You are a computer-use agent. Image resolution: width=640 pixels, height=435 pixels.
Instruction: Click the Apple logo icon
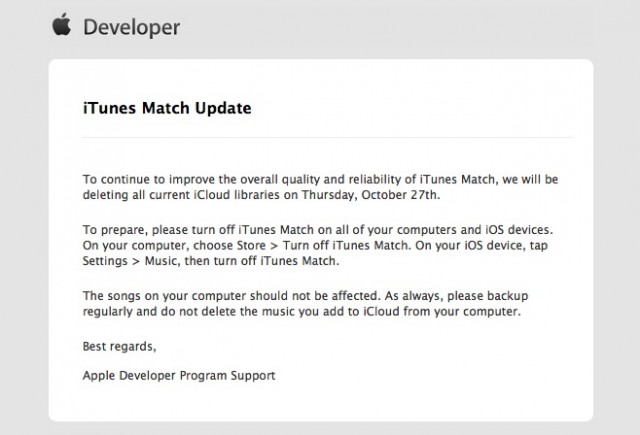(x=62, y=26)
